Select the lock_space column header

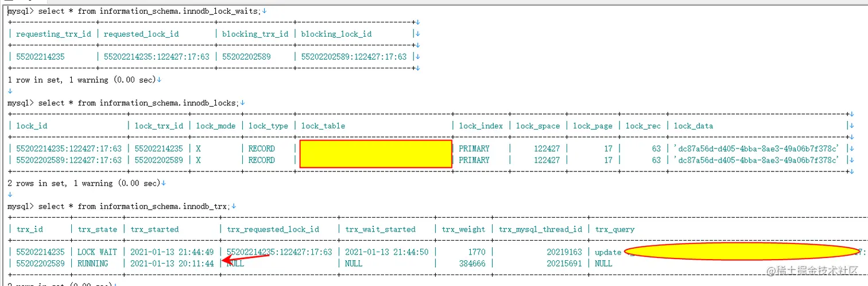538,126
